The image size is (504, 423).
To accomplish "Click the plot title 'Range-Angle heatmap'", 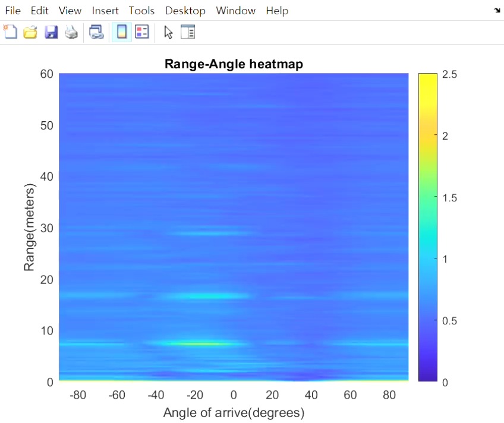I will coord(234,64).
